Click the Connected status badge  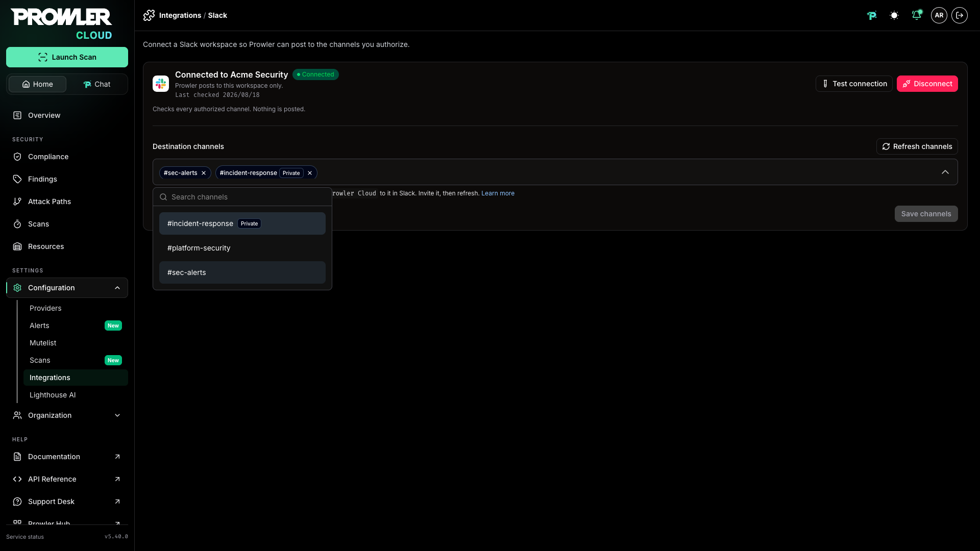[x=315, y=74]
